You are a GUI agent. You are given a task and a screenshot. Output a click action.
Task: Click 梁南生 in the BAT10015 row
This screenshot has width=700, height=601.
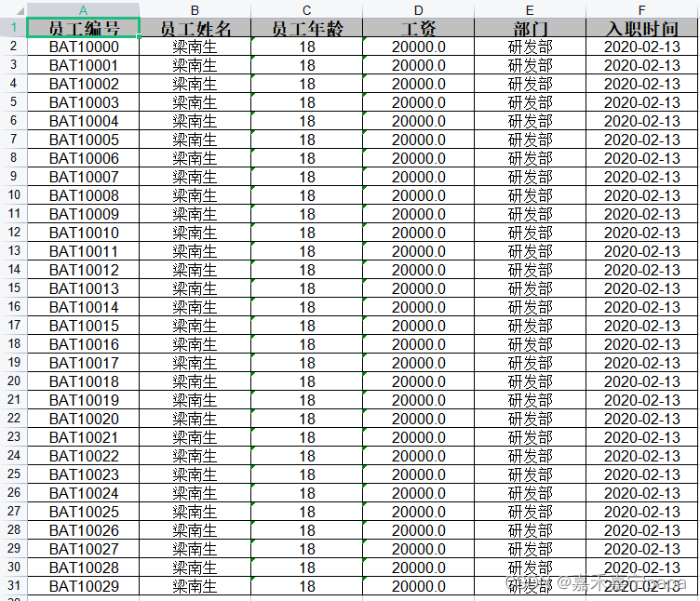pyautogui.click(x=195, y=326)
